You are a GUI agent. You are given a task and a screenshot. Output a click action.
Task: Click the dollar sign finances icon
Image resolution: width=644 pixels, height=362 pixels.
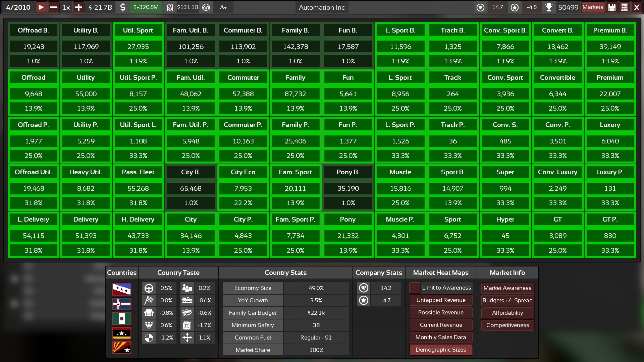click(x=123, y=7)
